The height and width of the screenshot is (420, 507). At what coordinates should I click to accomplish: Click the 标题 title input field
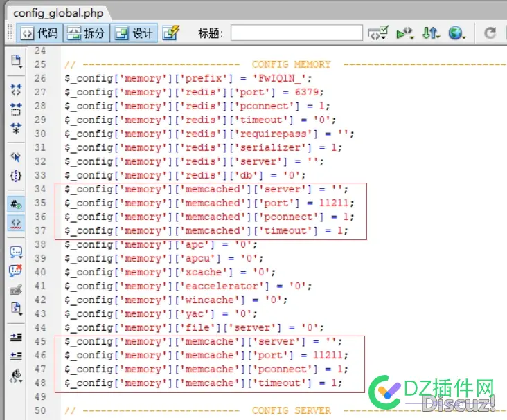pos(296,33)
